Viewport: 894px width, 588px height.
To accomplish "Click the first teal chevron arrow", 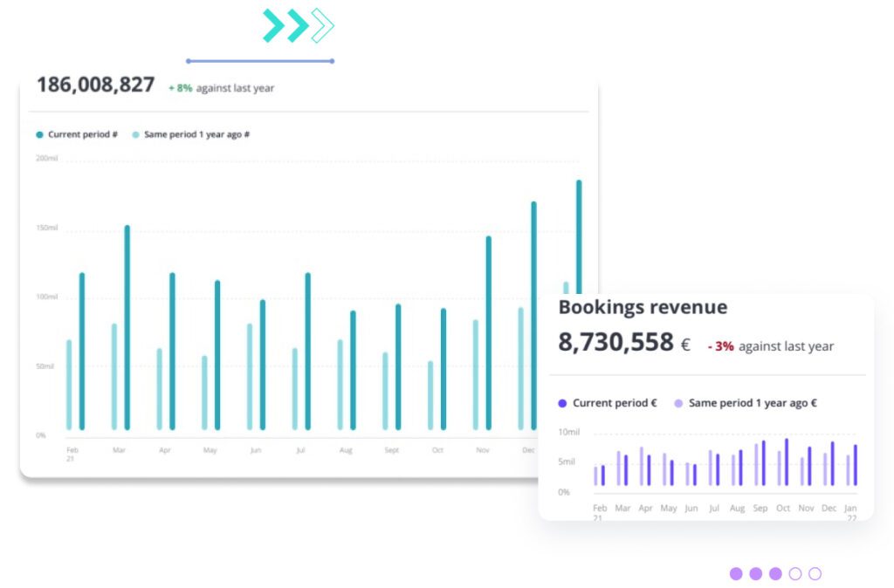I will tap(272, 25).
